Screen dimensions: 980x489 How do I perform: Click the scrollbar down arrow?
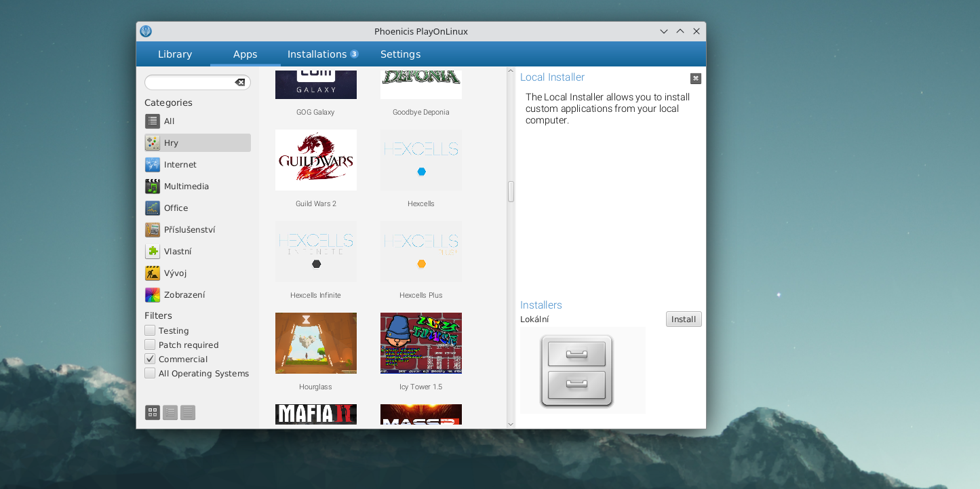pyautogui.click(x=511, y=424)
